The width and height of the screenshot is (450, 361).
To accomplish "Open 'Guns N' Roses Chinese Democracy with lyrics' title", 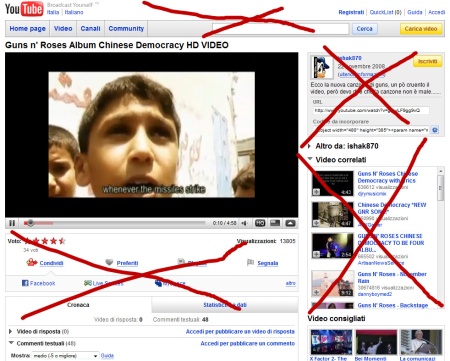I will [x=388, y=177].
